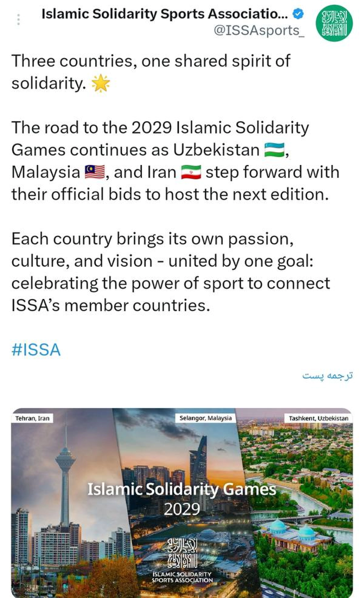Click the "Tashkent, Uzbekistan" image label

[x=318, y=418]
